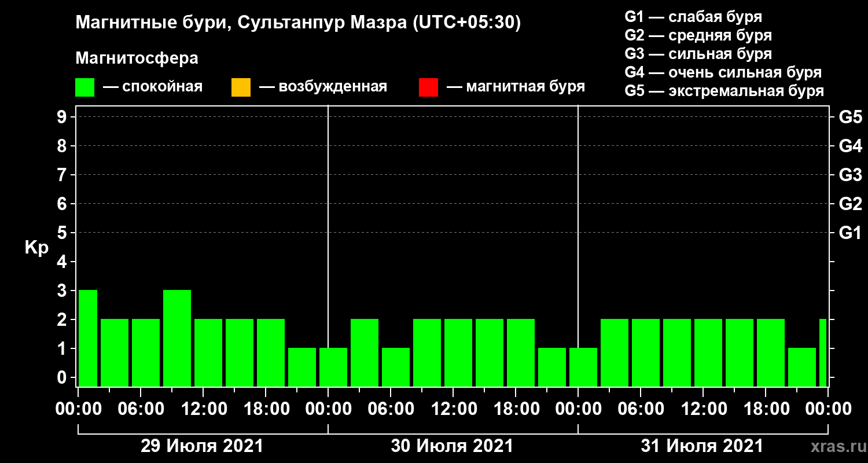Click the 'G2 — средняя буря' legend line
This screenshot has width=868, height=463.
click(698, 35)
